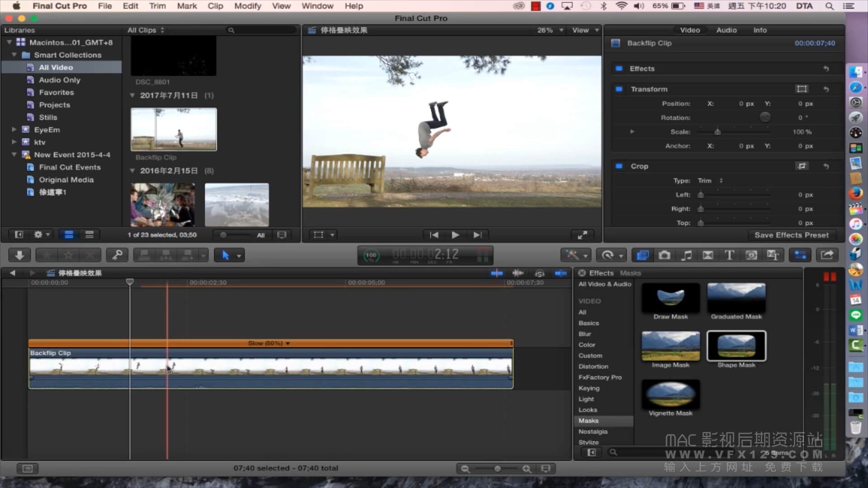
Task: Switch browser to list view
Action: [x=90, y=235]
